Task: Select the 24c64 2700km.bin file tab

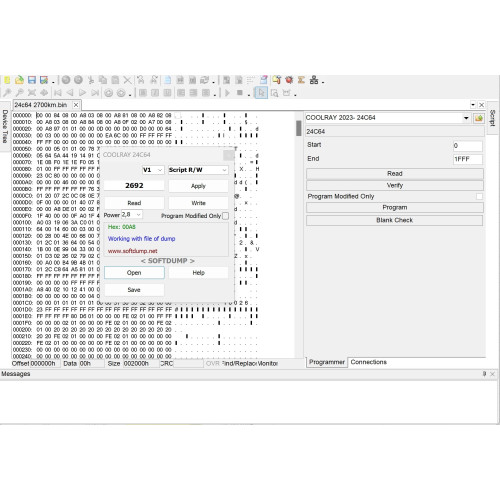Action: (41, 105)
